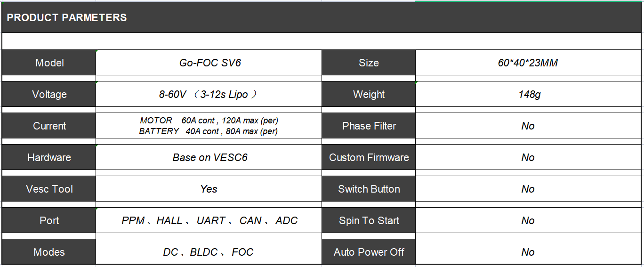644x267 pixels.
Task: Select the 60*40*23MM value cell
Action: click(528, 63)
